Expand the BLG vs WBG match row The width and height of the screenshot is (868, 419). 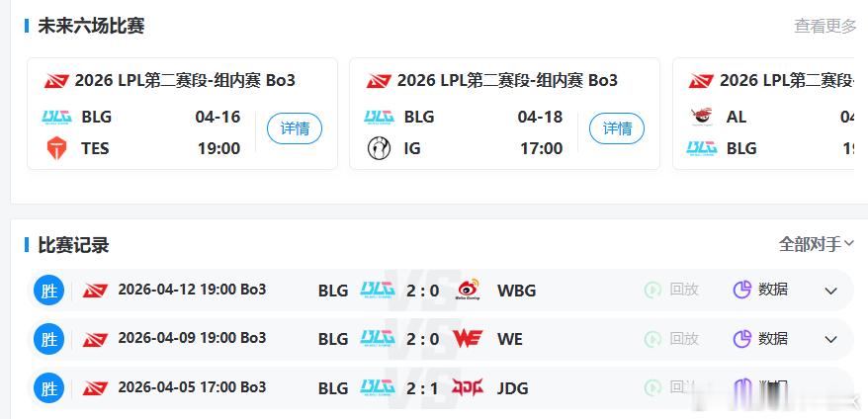click(830, 291)
